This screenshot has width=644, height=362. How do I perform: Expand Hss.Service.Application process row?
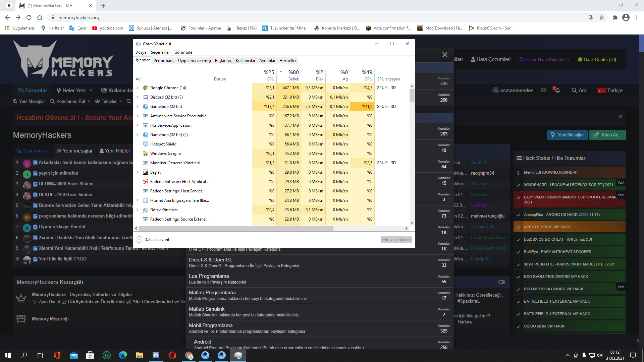pos(137,125)
